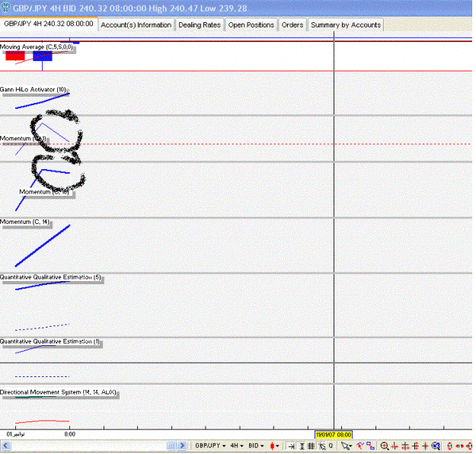Open the cursor pointer tool dropdown
The width and height of the screenshot is (476, 454).
coord(346,446)
